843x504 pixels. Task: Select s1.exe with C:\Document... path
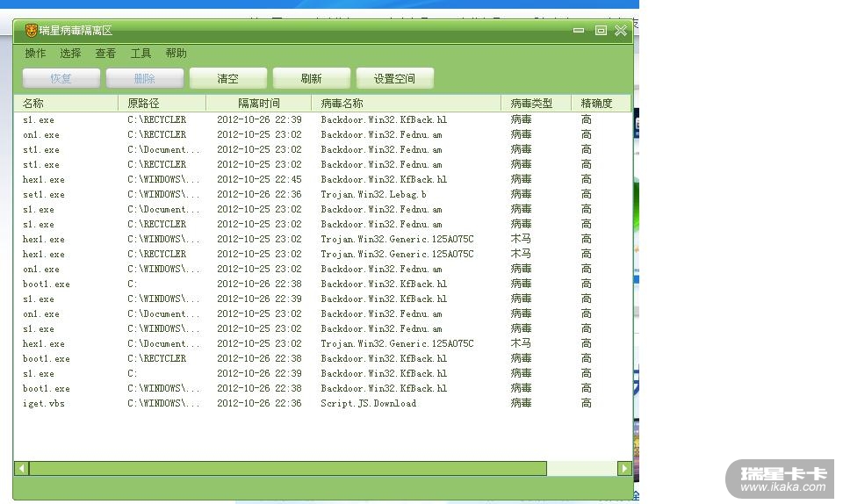[x=322, y=210]
